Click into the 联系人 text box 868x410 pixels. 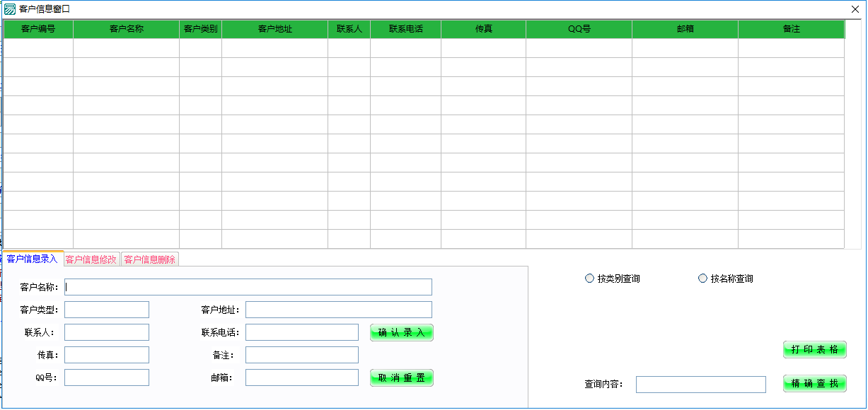click(x=107, y=332)
